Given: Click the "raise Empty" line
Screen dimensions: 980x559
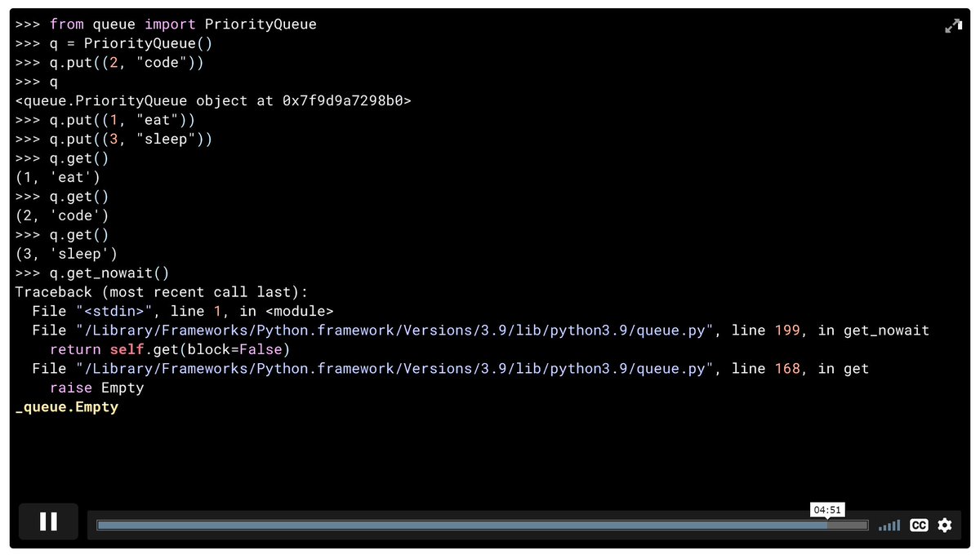Looking at the screenshot, I should (x=96, y=388).
